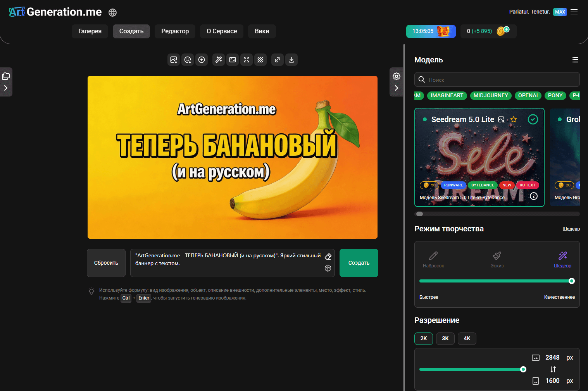Click the green Создать generate button
The image size is (588, 391).
pyautogui.click(x=359, y=263)
